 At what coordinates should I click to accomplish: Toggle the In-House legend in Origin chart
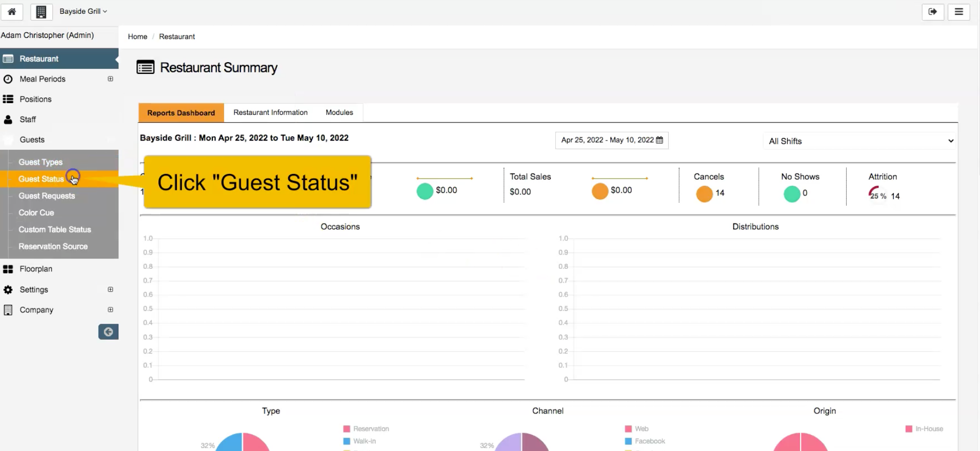tap(924, 429)
